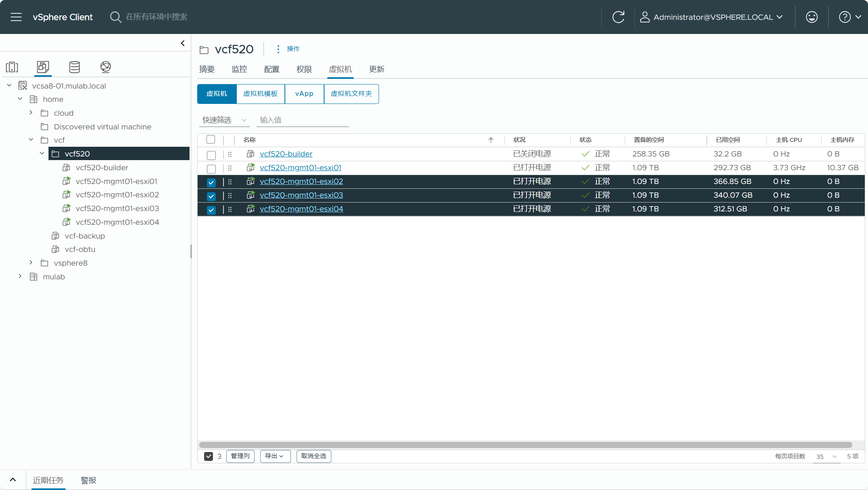
Task: Collapse the vcsa8-01.mulab.local tree node
Action: pos(9,85)
